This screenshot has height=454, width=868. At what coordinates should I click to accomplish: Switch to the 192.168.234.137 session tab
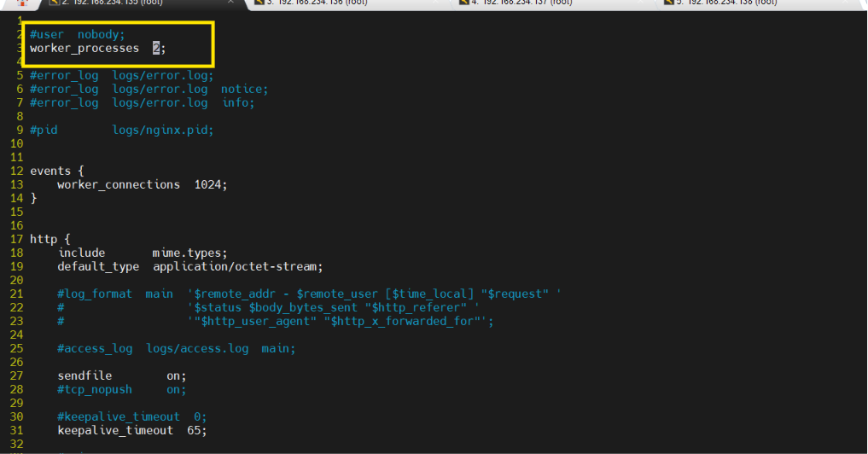(547, 3)
